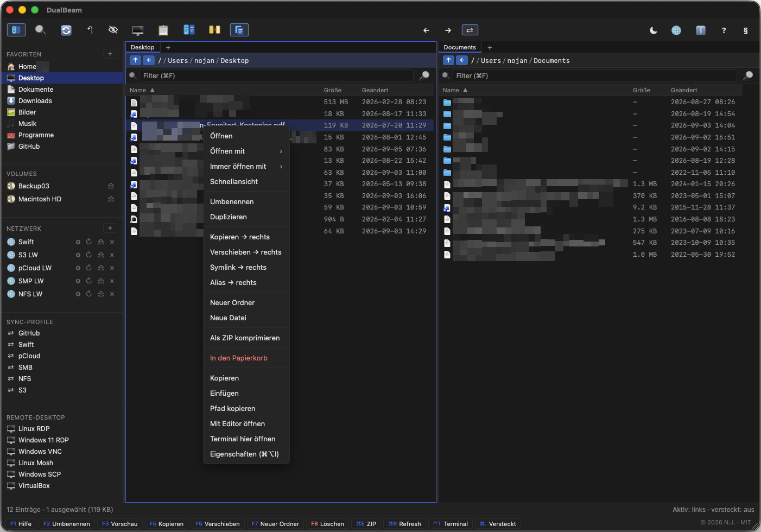Navigate forward with the right arrow
The height and width of the screenshot is (532, 761).
pyautogui.click(x=448, y=30)
